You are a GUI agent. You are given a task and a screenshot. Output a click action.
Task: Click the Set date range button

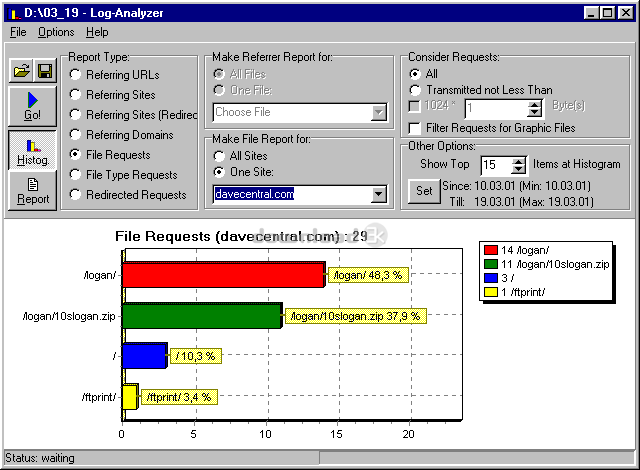(x=424, y=191)
